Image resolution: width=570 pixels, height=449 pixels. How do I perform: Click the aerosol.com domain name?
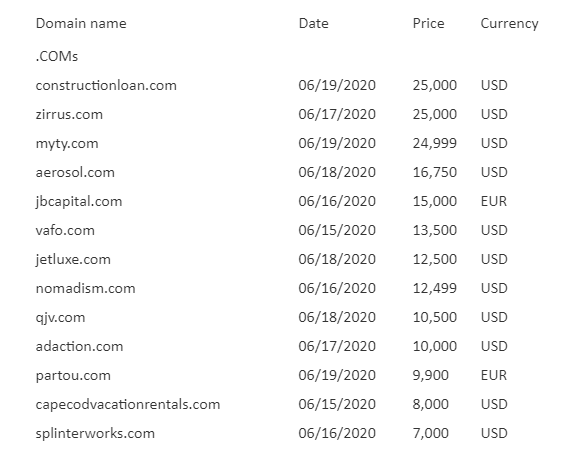(x=75, y=172)
